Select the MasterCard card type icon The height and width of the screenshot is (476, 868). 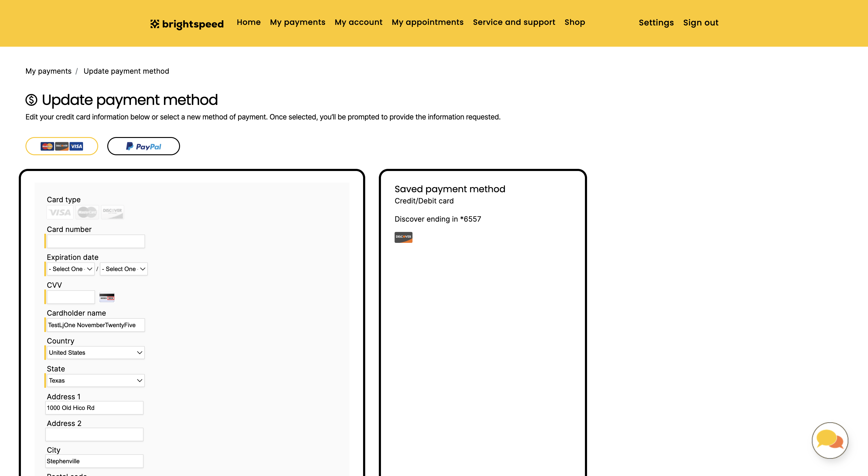(x=87, y=212)
